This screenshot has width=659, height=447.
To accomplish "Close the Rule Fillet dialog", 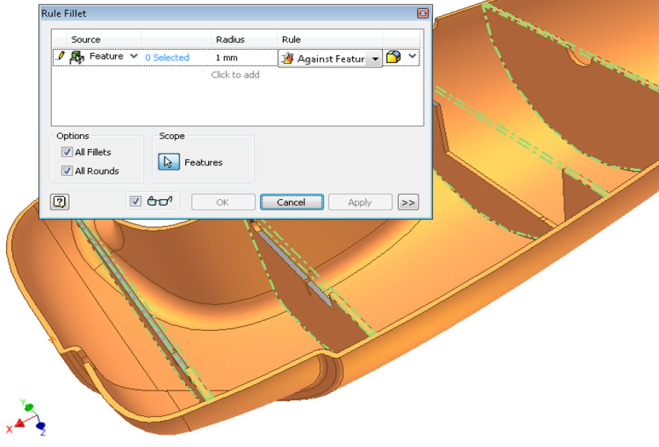I will (422, 13).
